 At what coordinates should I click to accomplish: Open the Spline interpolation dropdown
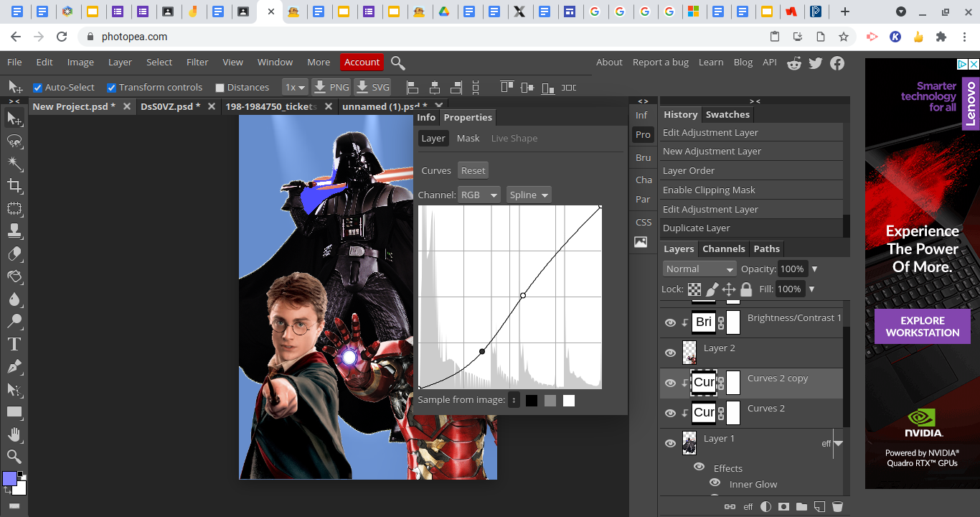529,195
